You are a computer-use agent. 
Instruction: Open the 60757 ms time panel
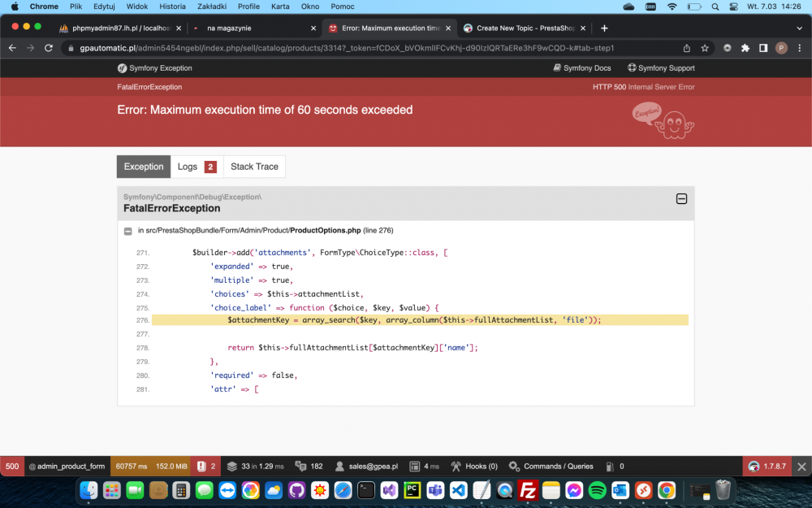point(131,466)
